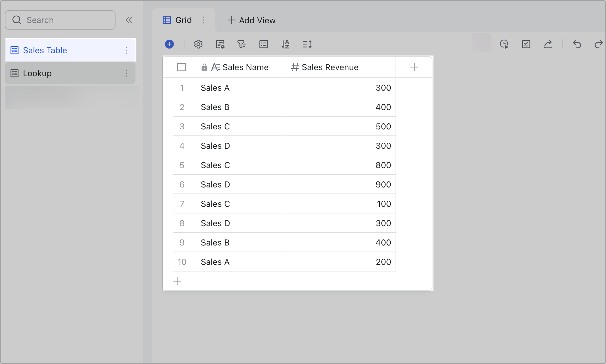Open the group records icon
Screen dimensions: 606x364
pos(264,44)
